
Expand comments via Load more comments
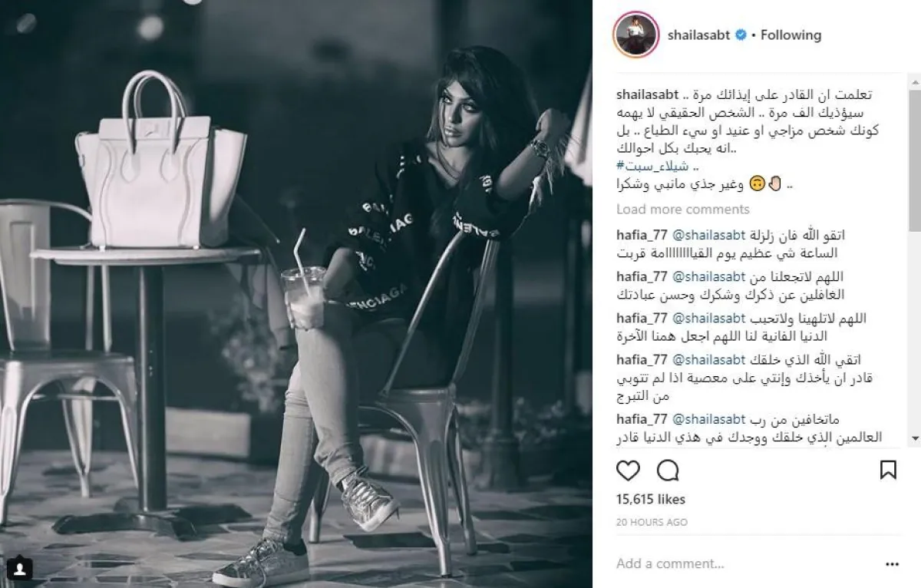[x=683, y=210]
